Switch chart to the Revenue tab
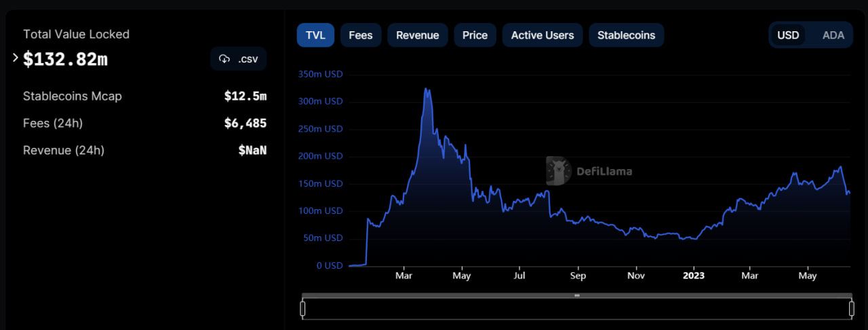This screenshot has height=330, width=868. pos(418,35)
